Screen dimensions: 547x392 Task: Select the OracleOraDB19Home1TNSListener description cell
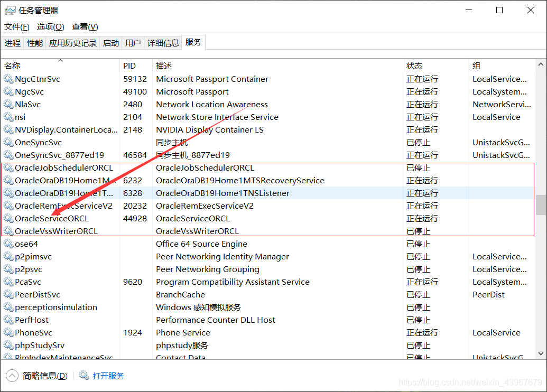[x=222, y=193]
